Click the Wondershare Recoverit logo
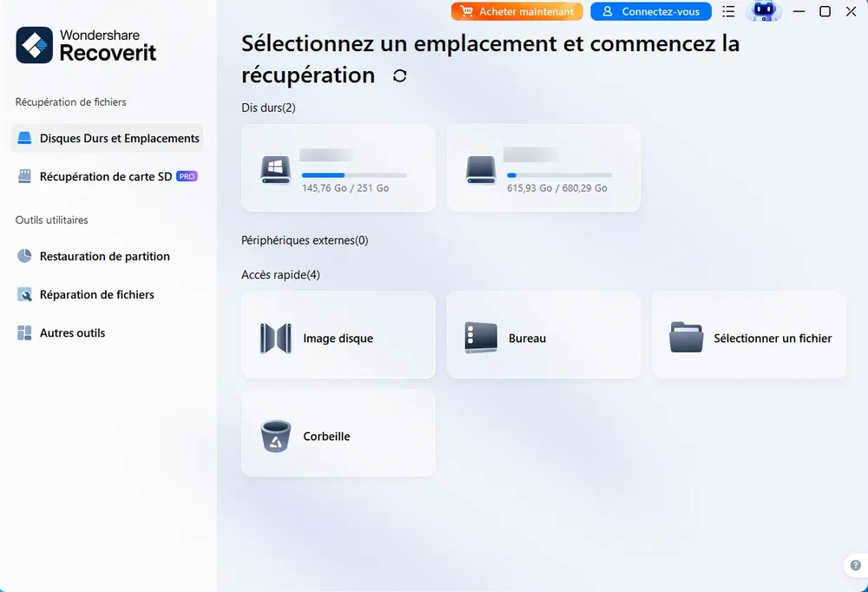 pos(86,45)
